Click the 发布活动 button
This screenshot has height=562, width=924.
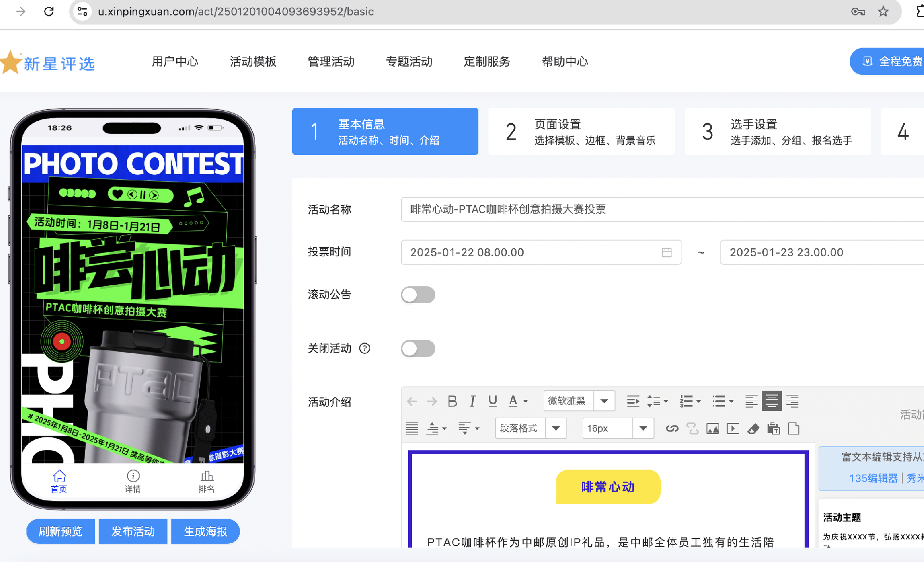(133, 531)
